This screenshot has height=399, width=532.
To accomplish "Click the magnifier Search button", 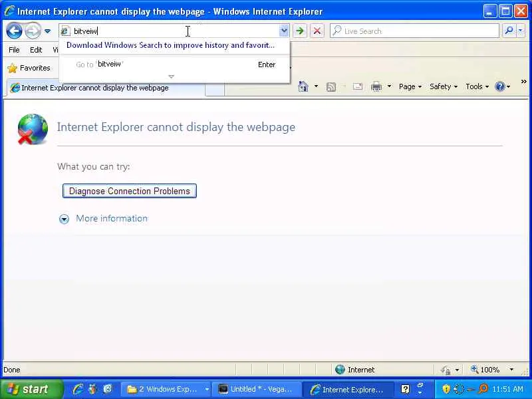I will click(509, 31).
